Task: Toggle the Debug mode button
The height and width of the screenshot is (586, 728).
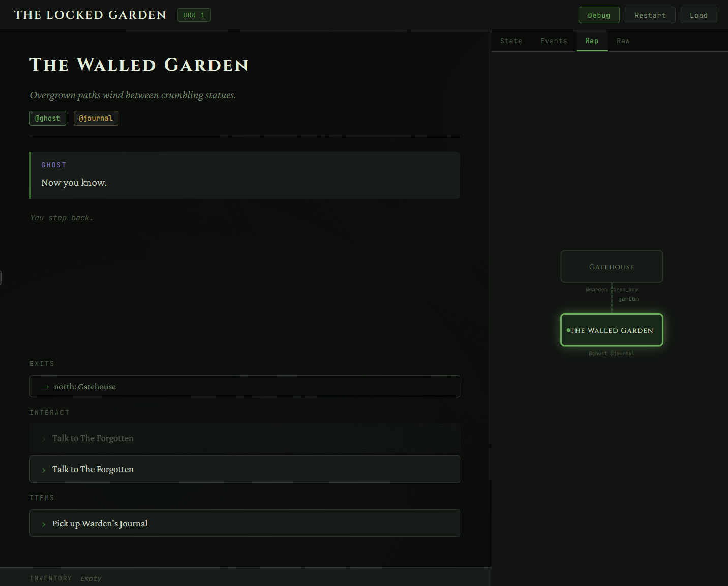Action: point(598,15)
